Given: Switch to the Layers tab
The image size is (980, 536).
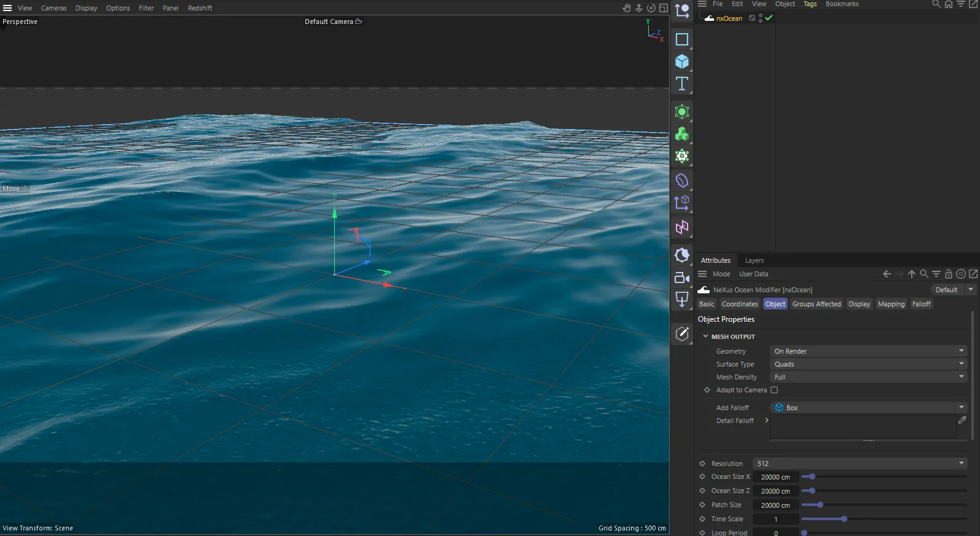Looking at the screenshot, I should (755, 260).
